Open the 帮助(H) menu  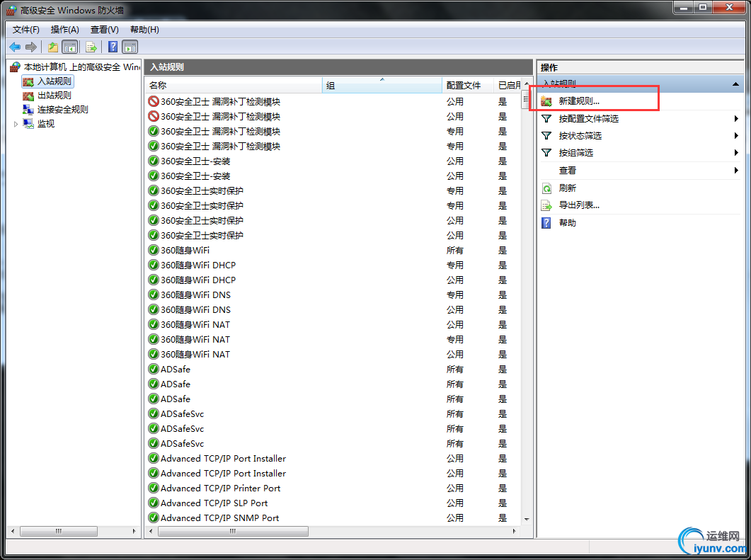coord(144,30)
